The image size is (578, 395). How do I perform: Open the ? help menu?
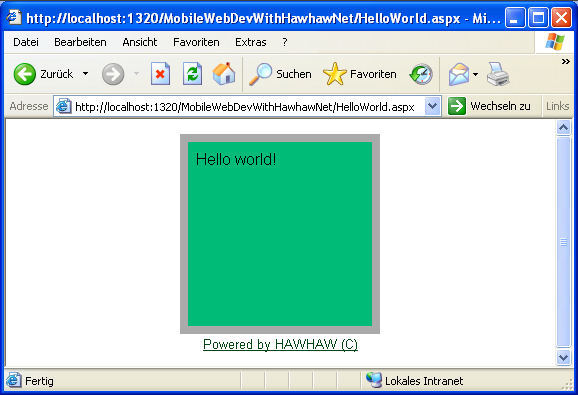pos(285,42)
